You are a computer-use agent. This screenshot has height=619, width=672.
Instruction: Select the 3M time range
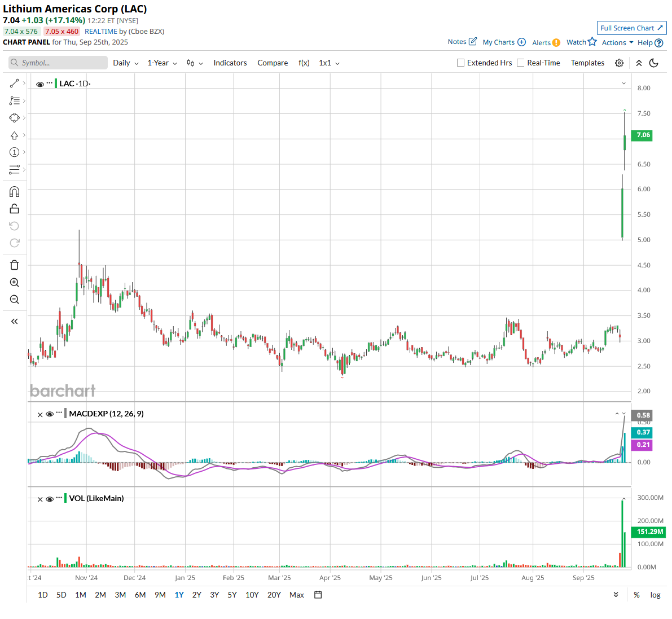coord(120,595)
